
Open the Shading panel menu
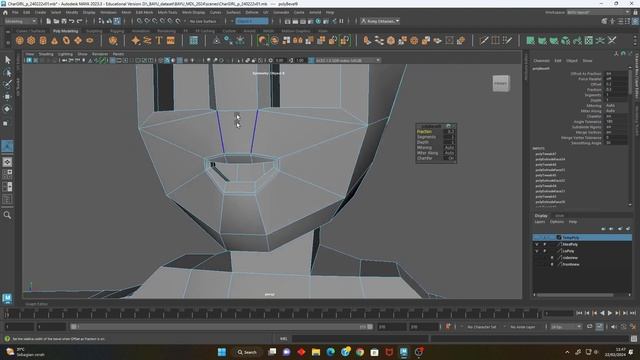(46, 54)
